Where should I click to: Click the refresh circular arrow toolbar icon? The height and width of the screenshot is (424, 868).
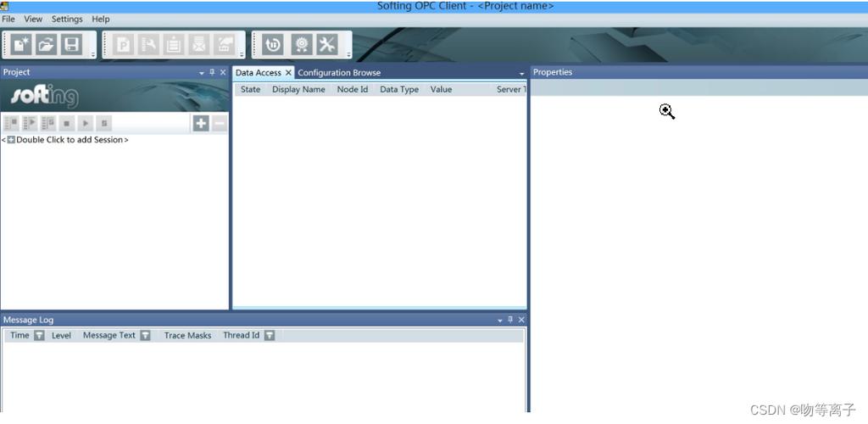pyautogui.click(x=273, y=45)
